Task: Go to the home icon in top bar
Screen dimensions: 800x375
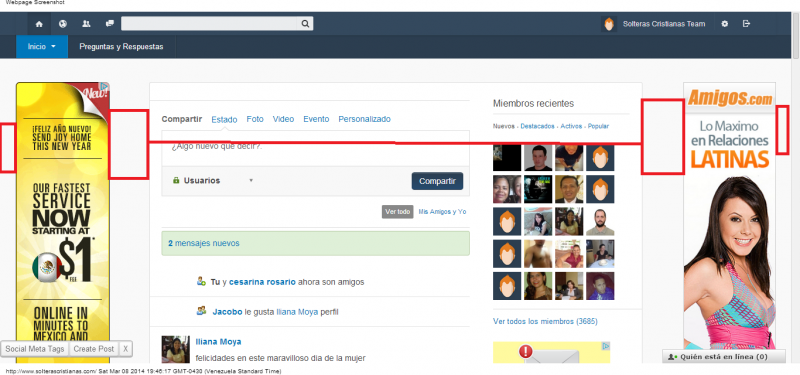Action: tap(39, 24)
